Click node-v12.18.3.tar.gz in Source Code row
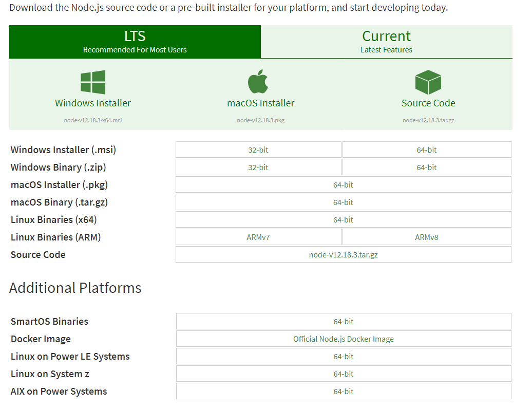 click(x=344, y=254)
